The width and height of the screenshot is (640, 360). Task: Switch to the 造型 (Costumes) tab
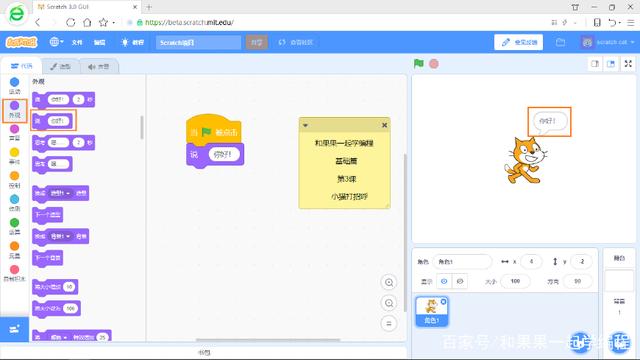point(61,67)
